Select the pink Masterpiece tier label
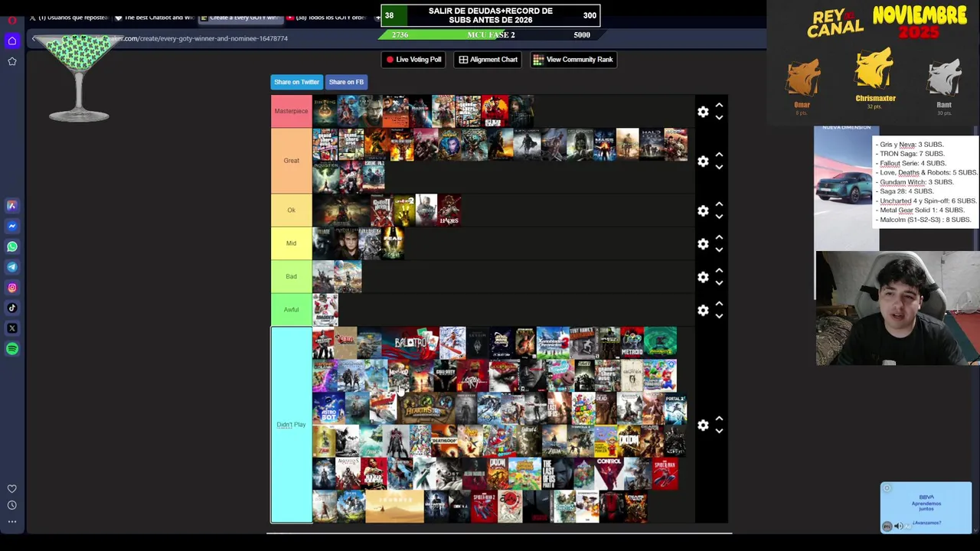This screenshot has height=551, width=980. pyautogui.click(x=291, y=111)
